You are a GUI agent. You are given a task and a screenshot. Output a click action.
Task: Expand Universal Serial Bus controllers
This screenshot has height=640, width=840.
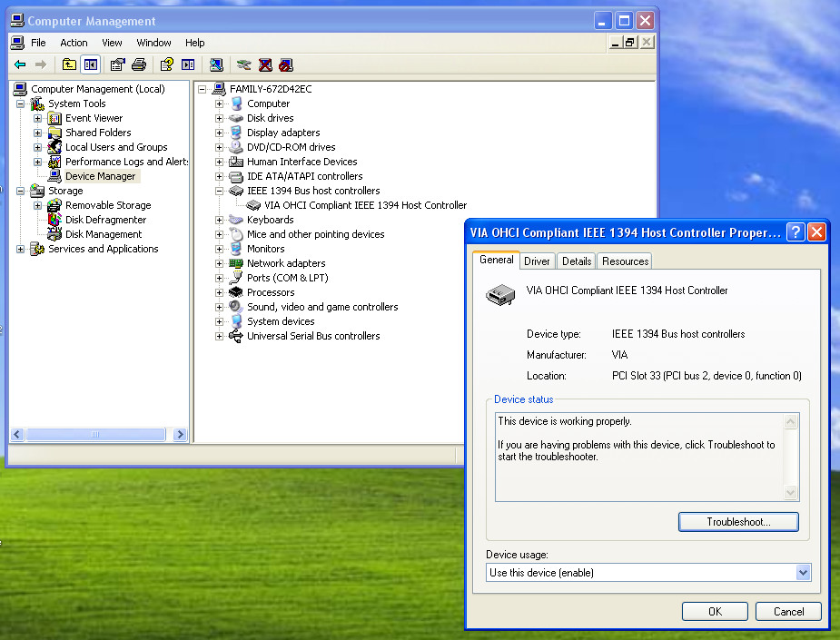(219, 336)
